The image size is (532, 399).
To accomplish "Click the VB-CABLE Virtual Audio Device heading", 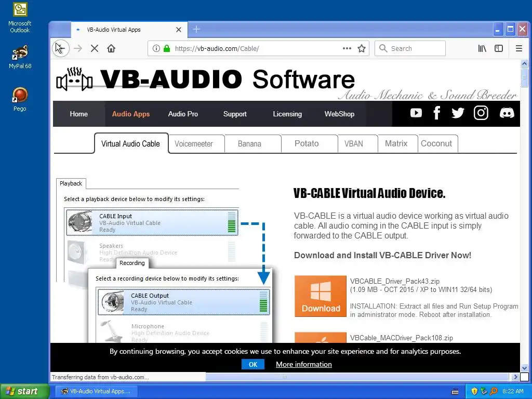I will click(369, 193).
